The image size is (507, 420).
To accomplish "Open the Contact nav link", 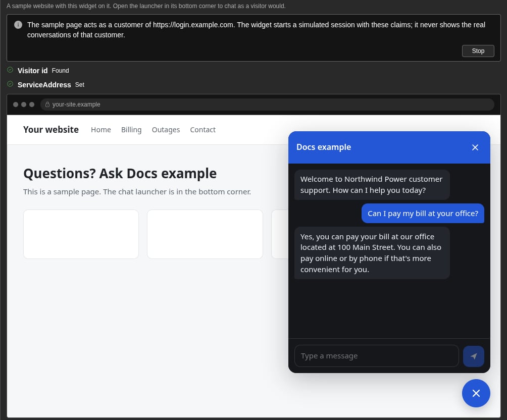I will point(202,130).
